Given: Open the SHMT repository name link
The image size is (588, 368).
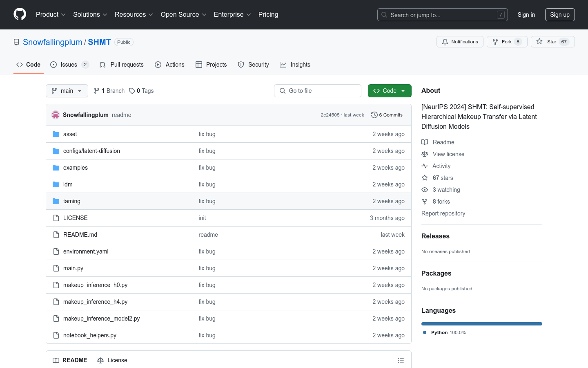Looking at the screenshot, I should tap(100, 42).
